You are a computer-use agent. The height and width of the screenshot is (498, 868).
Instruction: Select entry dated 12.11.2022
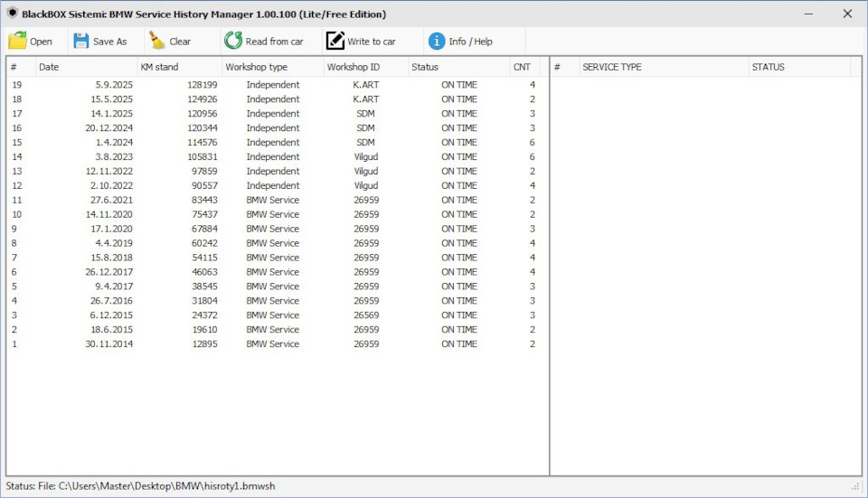tap(273, 171)
